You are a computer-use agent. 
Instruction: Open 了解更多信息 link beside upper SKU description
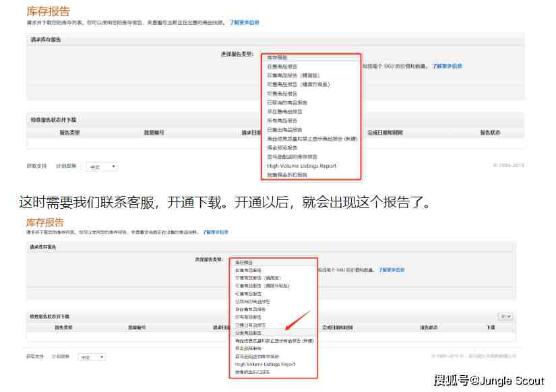(x=447, y=66)
